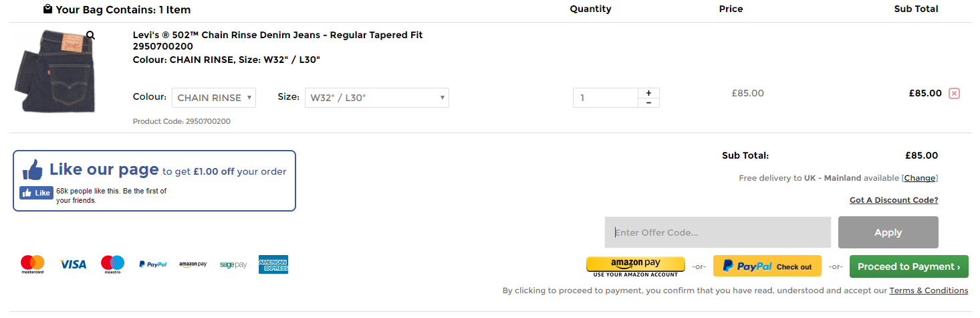Remove item using the red X icon

(x=954, y=94)
